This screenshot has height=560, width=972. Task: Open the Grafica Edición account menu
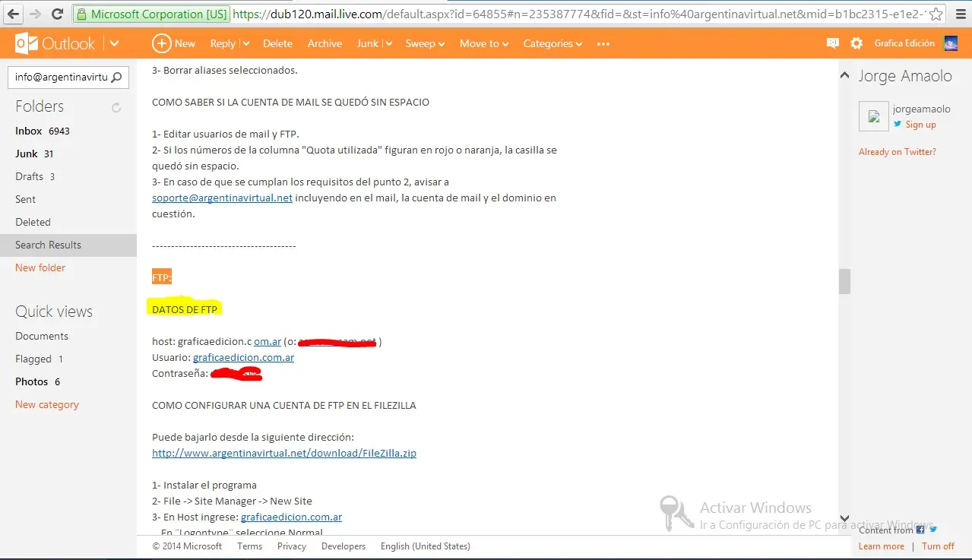pos(904,43)
